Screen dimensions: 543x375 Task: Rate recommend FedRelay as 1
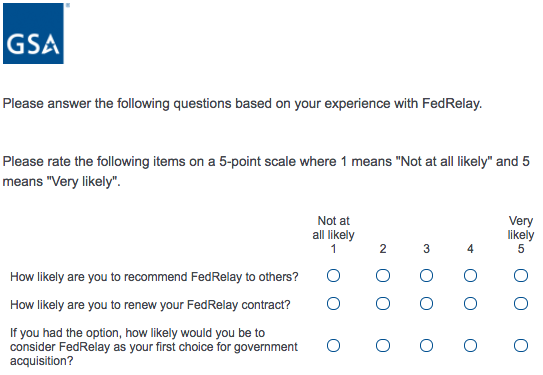(x=333, y=276)
